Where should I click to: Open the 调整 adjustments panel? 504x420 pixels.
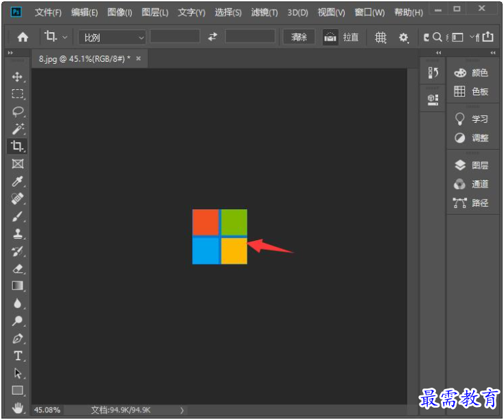[x=472, y=138]
